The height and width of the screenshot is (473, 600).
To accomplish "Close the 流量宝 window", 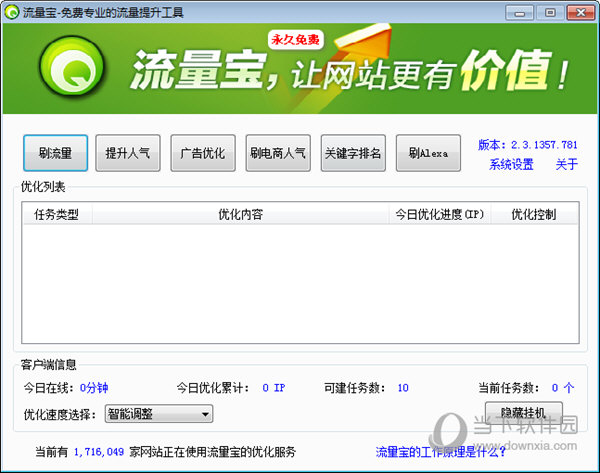I will point(580,13).
